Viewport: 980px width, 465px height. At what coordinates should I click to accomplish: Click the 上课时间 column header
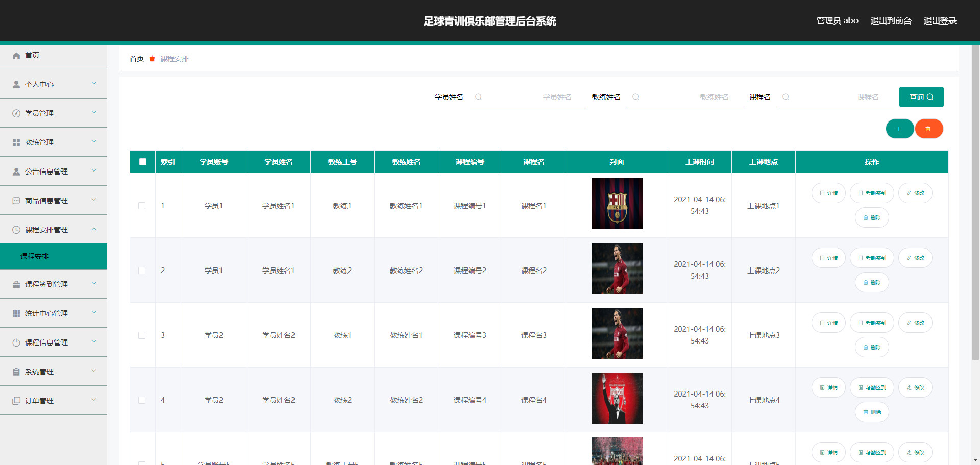click(x=700, y=162)
